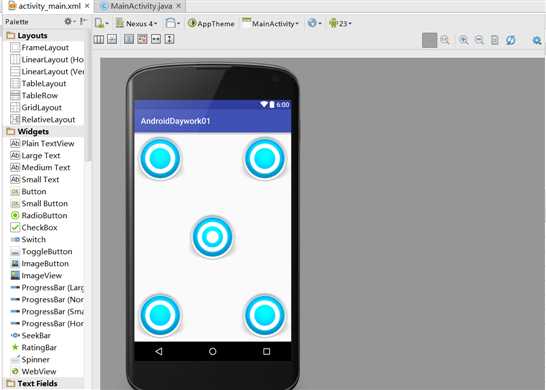The height and width of the screenshot is (390, 546).
Task: Click the blue refresh preview icon
Action: (510, 40)
